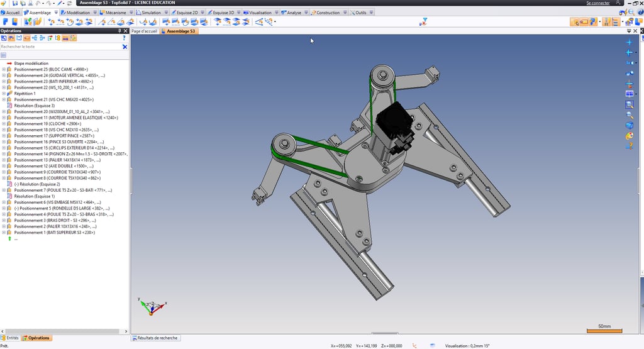This screenshot has width=644, height=349.
Task: Expand Positionnement 25 (BLOC CAME) node
Action: (x=4, y=69)
